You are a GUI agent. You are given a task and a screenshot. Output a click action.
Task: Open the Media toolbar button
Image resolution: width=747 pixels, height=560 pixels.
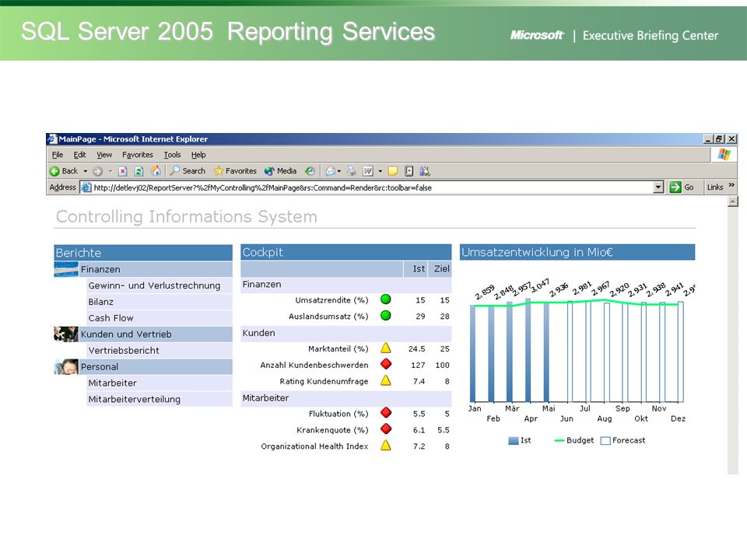tap(281, 171)
